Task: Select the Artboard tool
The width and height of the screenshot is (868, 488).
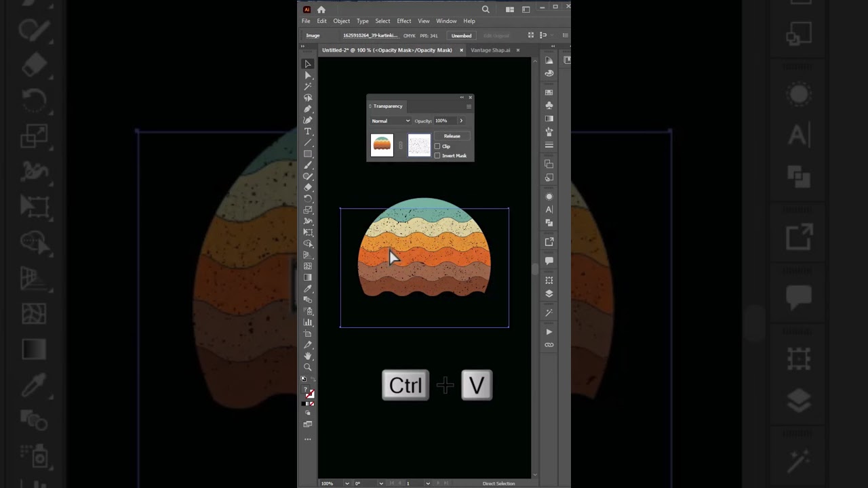Action: click(x=308, y=333)
